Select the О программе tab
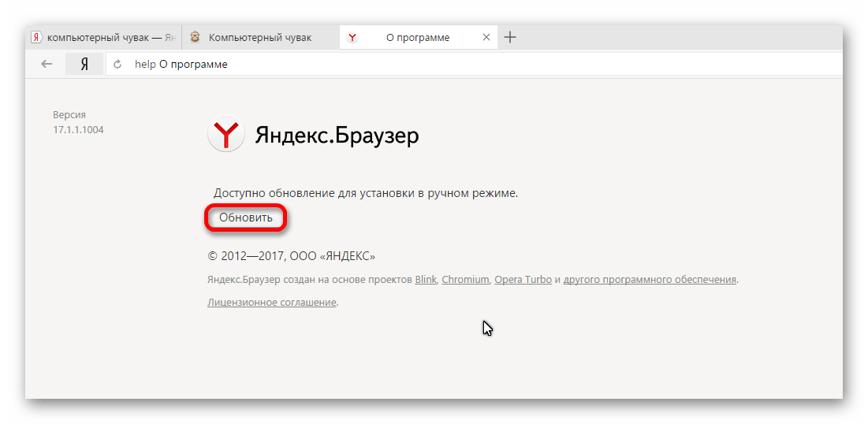This screenshot has height=424, width=868. pyautogui.click(x=418, y=38)
